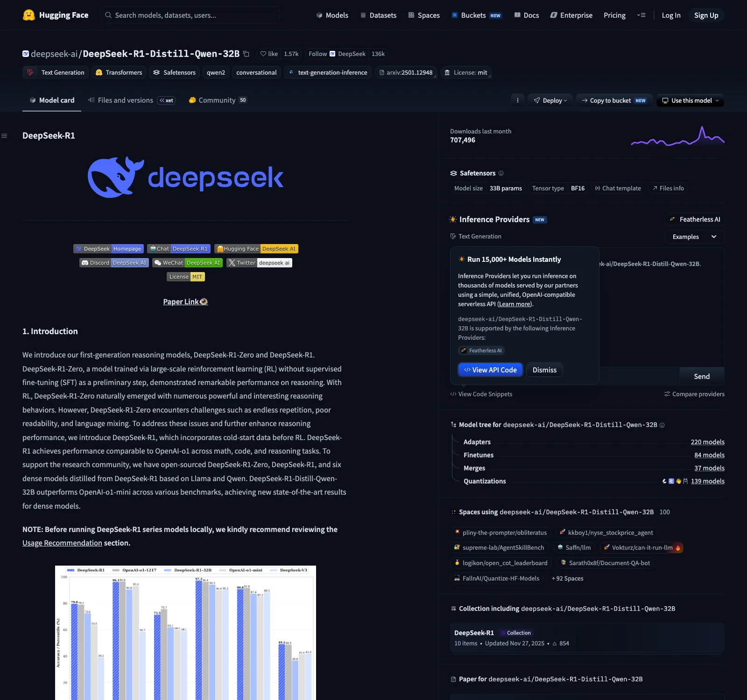Click the extra navigation menu icon
Screen dimensions: 747x700
641,15
